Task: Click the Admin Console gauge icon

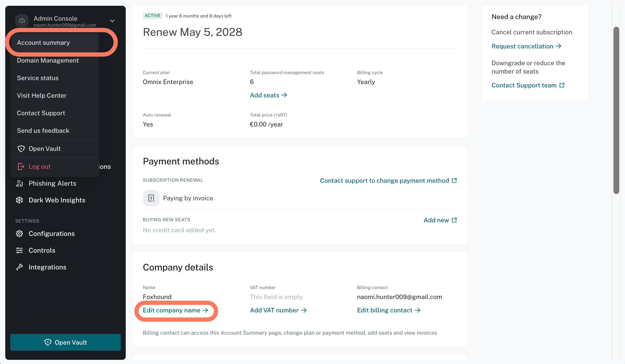Action: (x=22, y=21)
